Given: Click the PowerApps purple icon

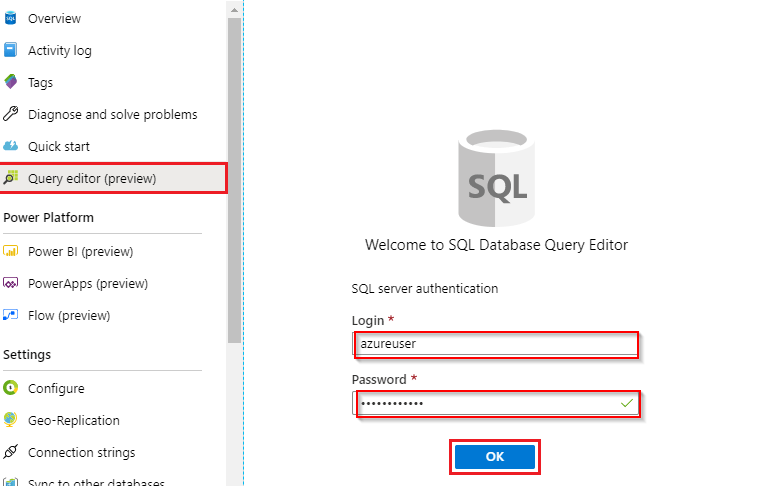Looking at the screenshot, I should pyautogui.click(x=10, y=283).
